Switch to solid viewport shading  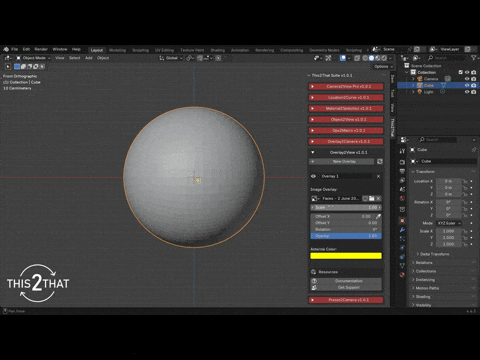371,58
